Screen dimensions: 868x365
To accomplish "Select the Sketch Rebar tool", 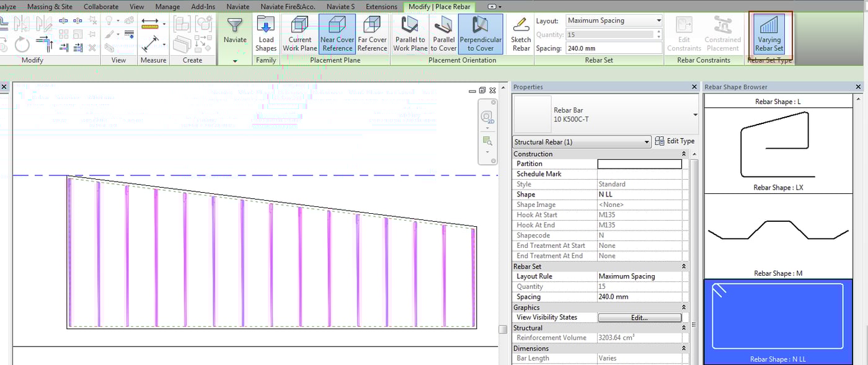I will tap(520, 33).
